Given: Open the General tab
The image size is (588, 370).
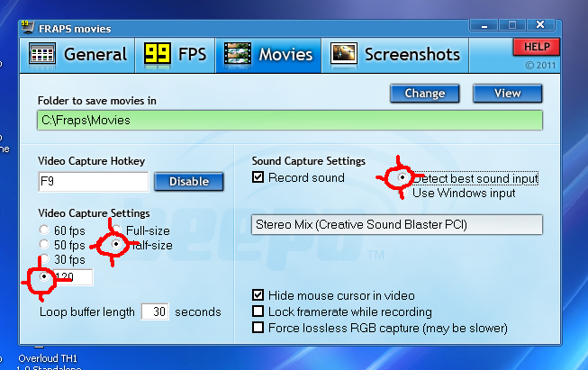Looking at the screenshot, I should click(77, 55).
